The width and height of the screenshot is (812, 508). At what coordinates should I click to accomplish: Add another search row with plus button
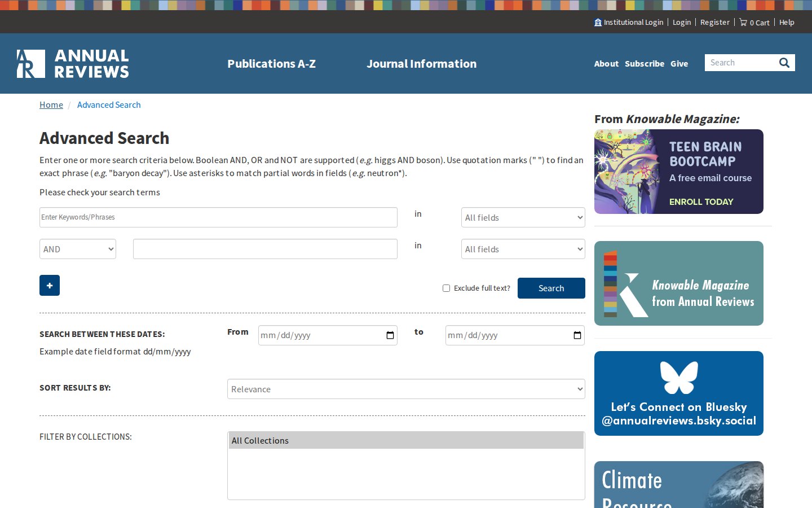pyautogui.click(x=50, y=286)
